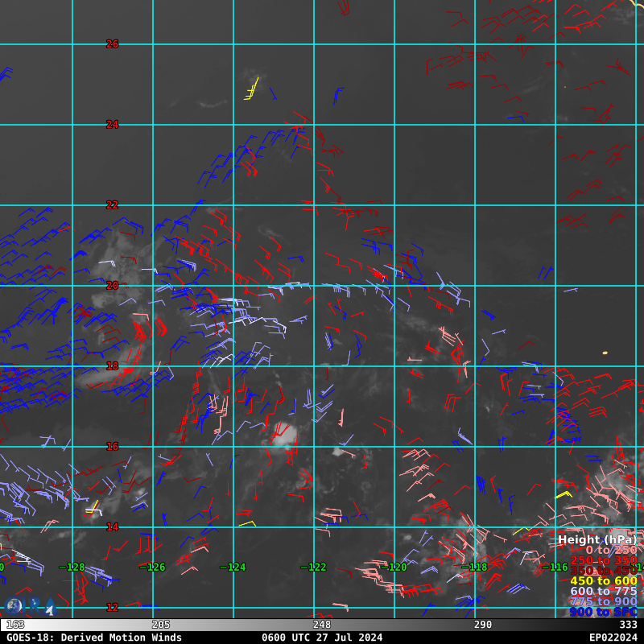Image resolution: width=644 pixels, height=644 pixels.
Task: Click the 22 latitude label
Action: point(113,205)
